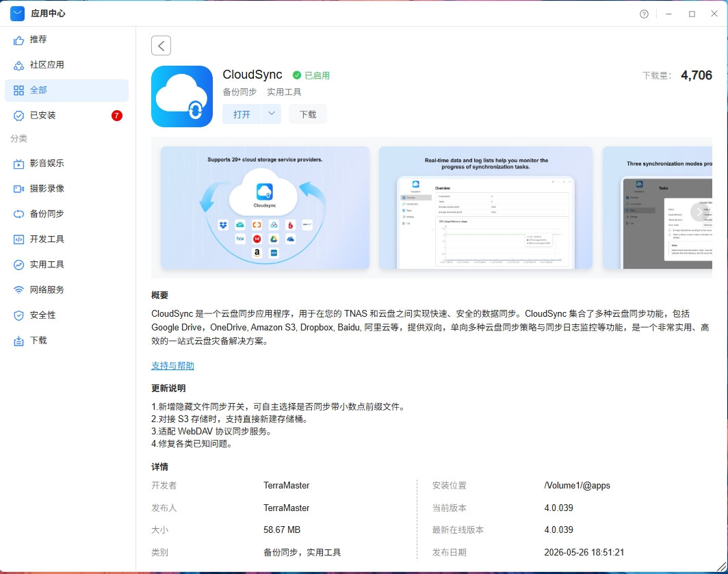Open the 已安装 section
The width and height of the screenshot is (728, 574).
coord(67,115)
